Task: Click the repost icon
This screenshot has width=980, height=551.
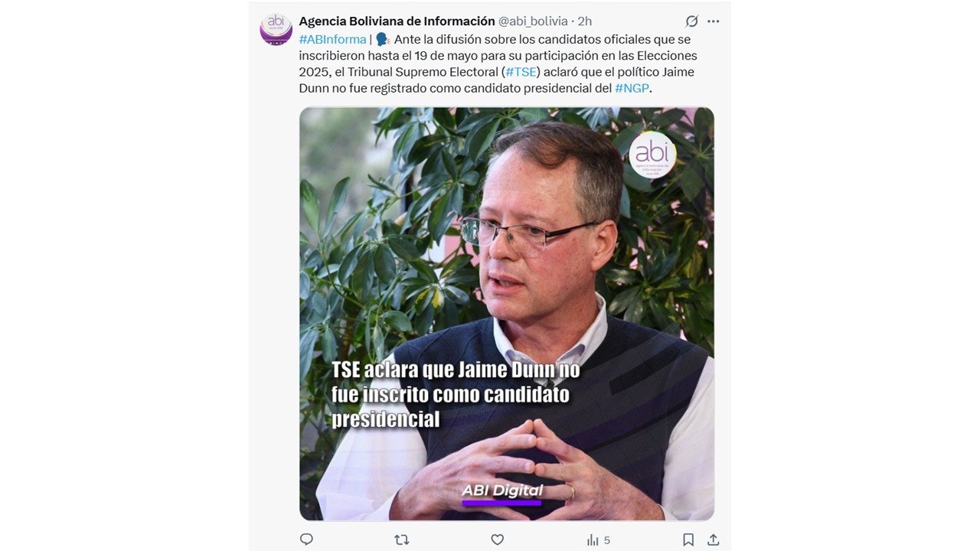Action: (401, 540)
